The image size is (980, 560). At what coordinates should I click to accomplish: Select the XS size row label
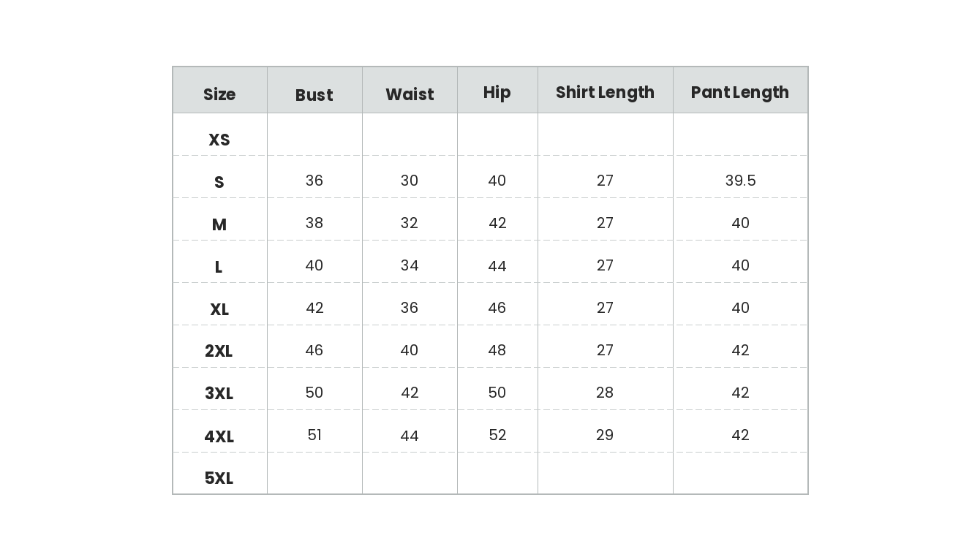tap(219, 140)
